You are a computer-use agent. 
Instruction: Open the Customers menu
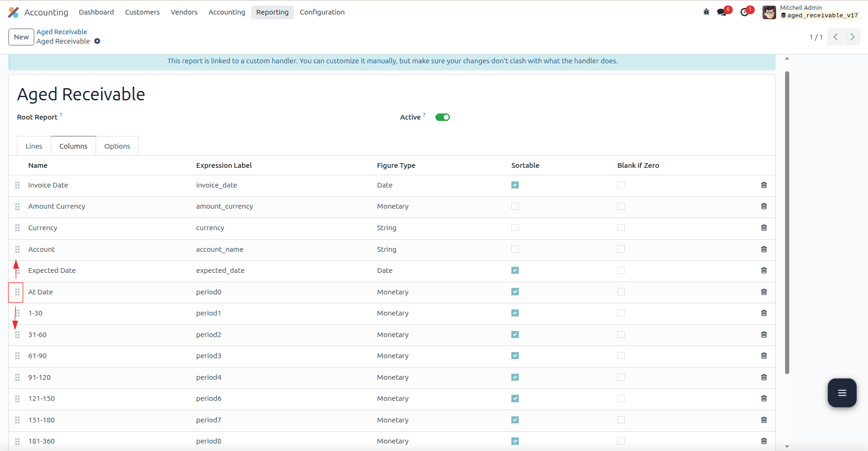(142, 12)
